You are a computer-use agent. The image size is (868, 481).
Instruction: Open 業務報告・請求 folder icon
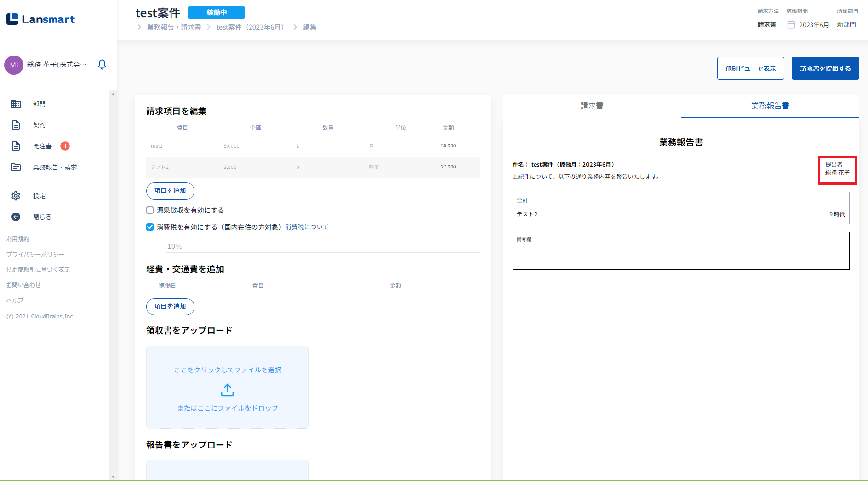[x=16, y=167]
